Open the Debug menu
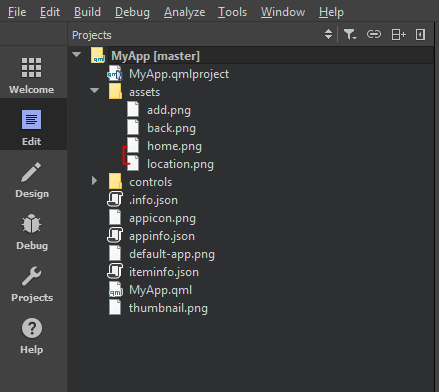The width and height of the screenshot is (439, 392). 132,12
